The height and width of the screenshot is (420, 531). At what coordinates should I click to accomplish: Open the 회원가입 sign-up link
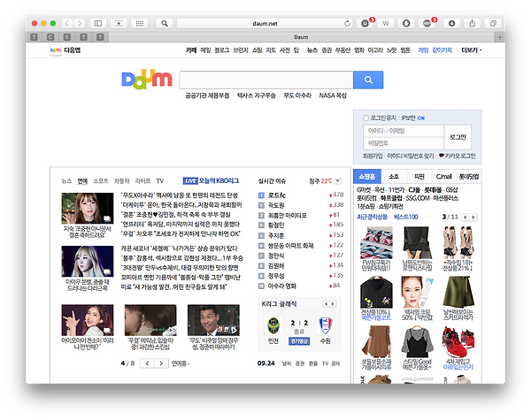point(373,156)
